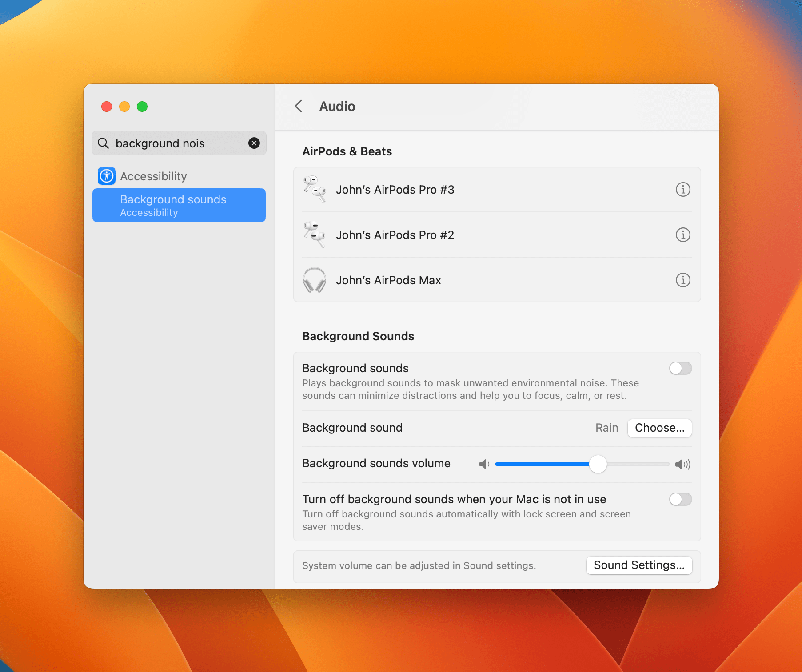Screen dimensions: 802x672
Task: Clear the search field with the X icon
Action: pyautogui.click(x=254, y=143)
